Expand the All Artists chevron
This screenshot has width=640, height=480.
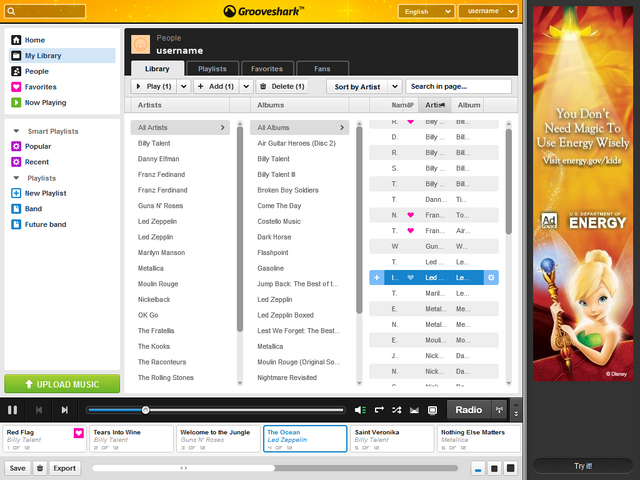(222, 128)
